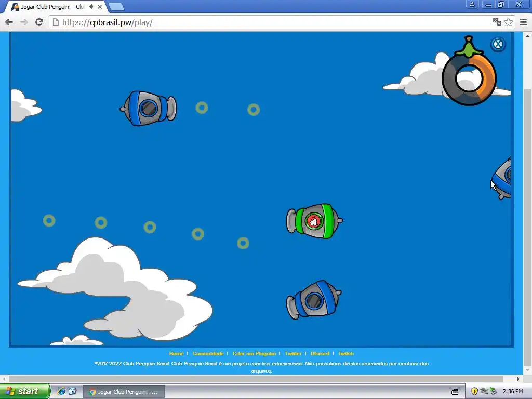Click the safely remove hardware tray icon

[494, 391]
